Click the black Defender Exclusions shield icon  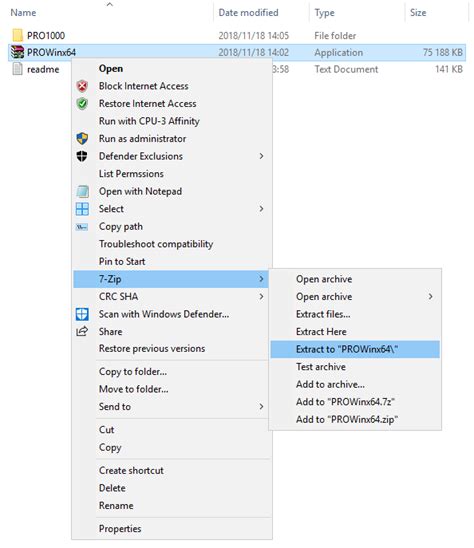82,156
